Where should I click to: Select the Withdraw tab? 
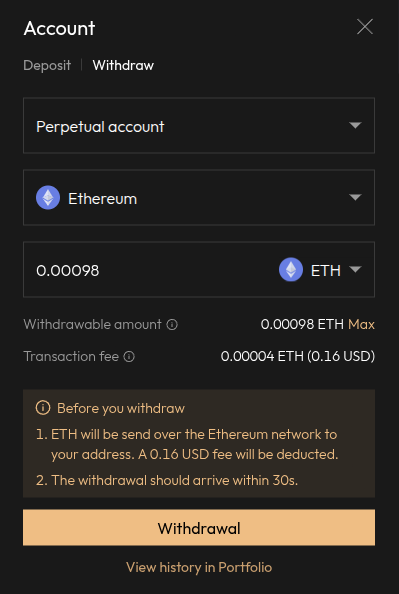coord(123,65)
